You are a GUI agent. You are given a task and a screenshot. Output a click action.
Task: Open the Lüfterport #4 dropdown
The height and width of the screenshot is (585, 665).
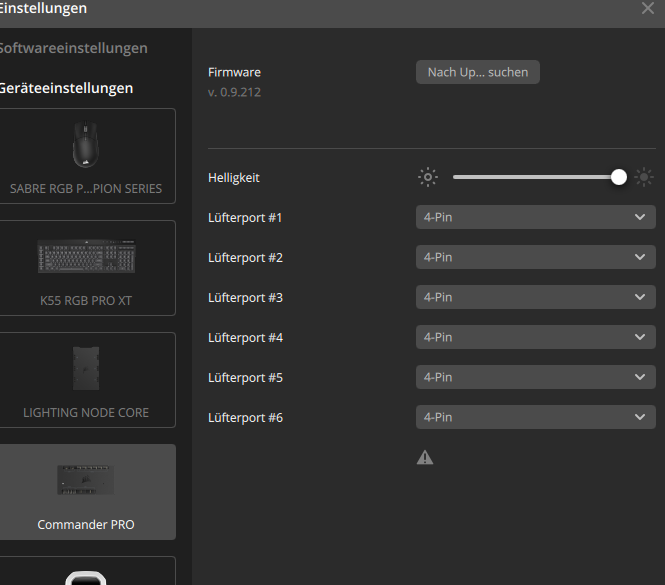pos(536,337)
